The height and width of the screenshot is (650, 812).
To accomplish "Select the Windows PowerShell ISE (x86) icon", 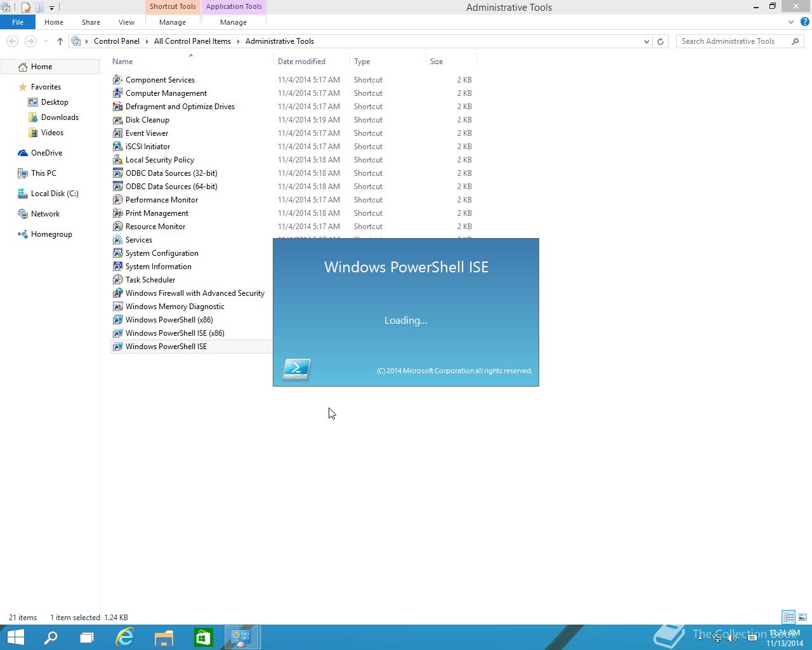I will (117, 333).
